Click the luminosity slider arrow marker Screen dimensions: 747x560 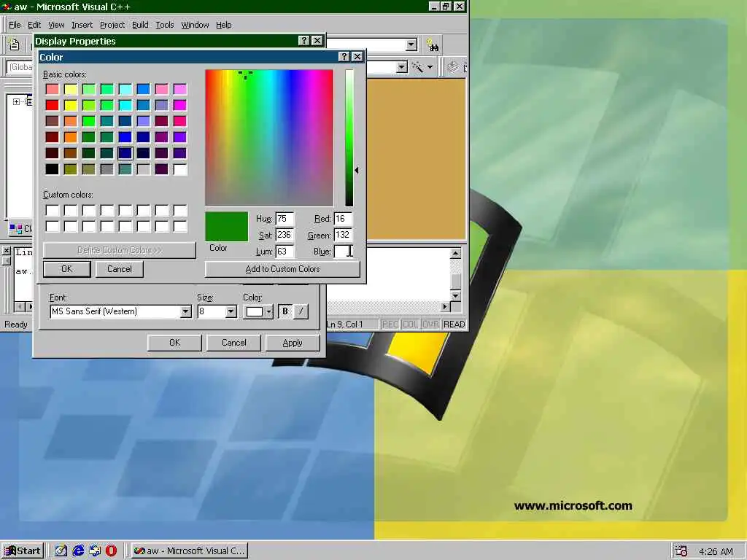[356, 170]
